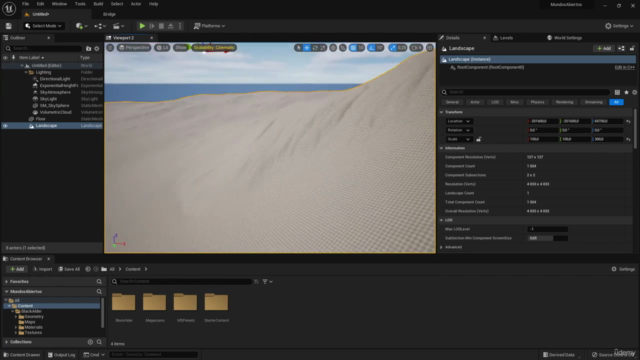The height and width of the screenshot is (360, 640).
Task: Click the Content Browser Add button
Action: [x=17, y=269]
